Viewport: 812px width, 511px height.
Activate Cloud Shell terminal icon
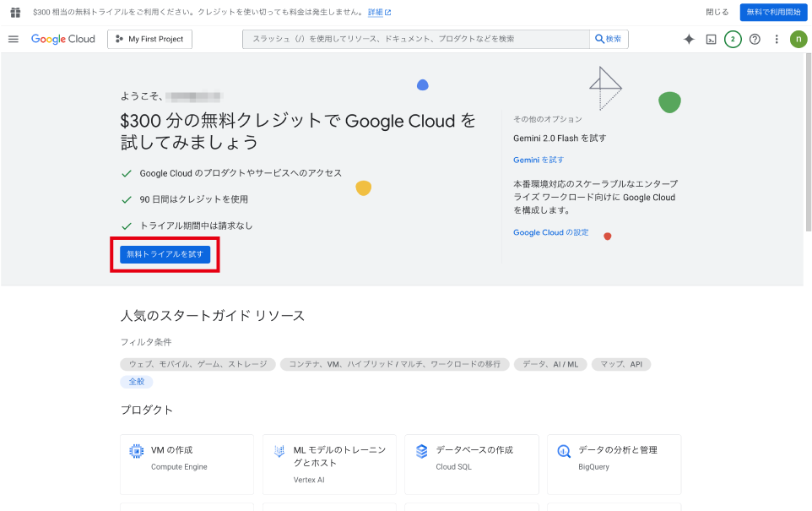[x=712, y=39]
